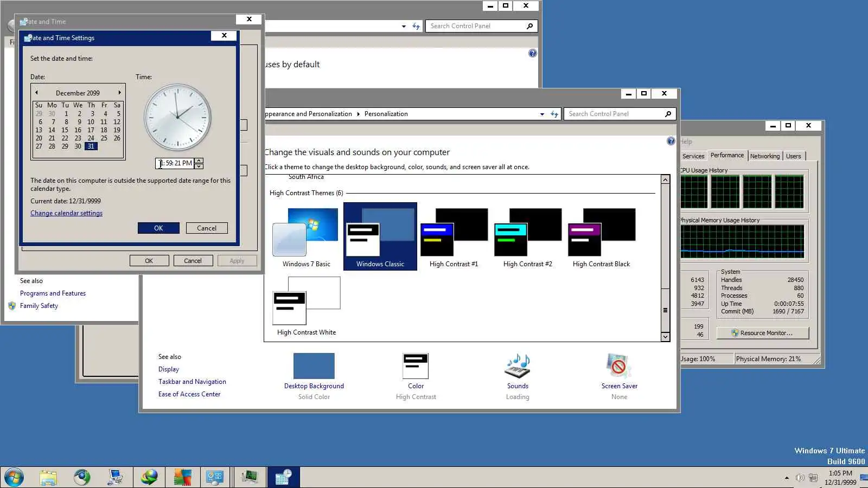
Task: Decrease time with the down spinner
Action: click(x=199, y=166)
